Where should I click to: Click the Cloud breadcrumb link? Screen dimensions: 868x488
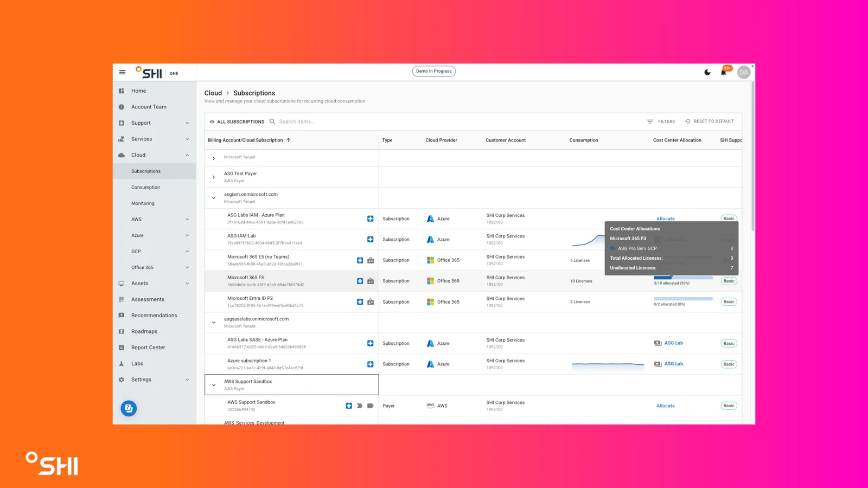213,93
